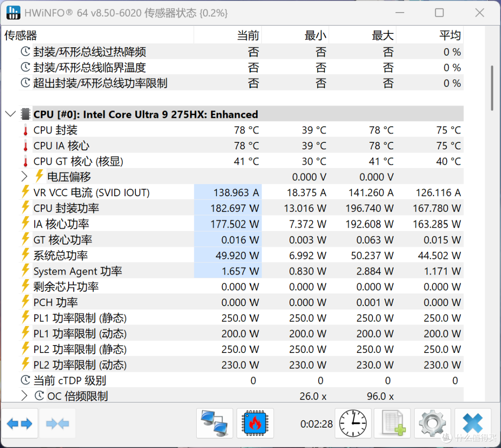501x448 pixels.
Task: Open sensor settings gear icon
Action: click(432, 423)
